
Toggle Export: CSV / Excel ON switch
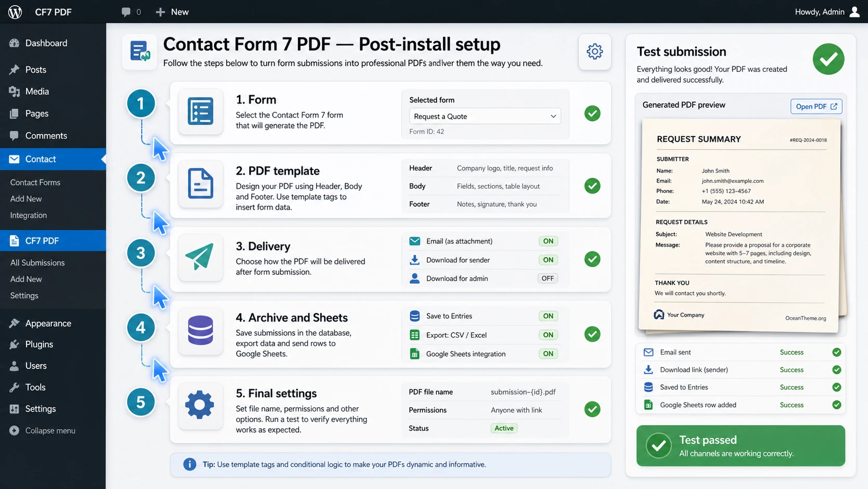coord(548,335)
